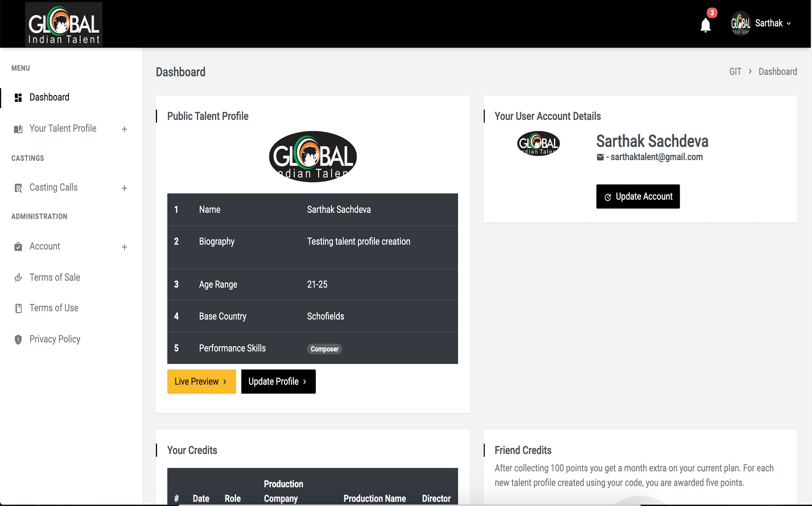Expand the Casting Calls submenu plus
The image size is (812, 506).
(124, 188)
